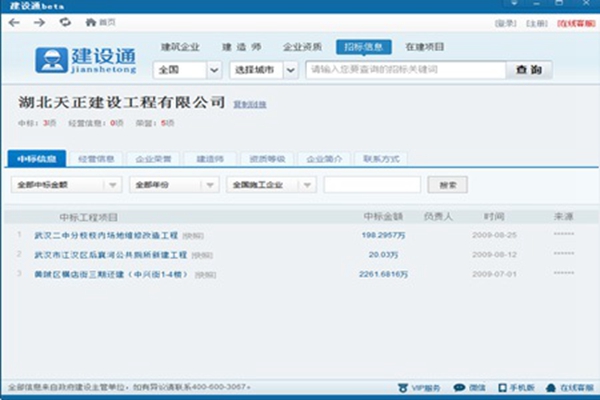
Task: Switch to the 资质等级 tab
Action: click(x=267, y=159)
